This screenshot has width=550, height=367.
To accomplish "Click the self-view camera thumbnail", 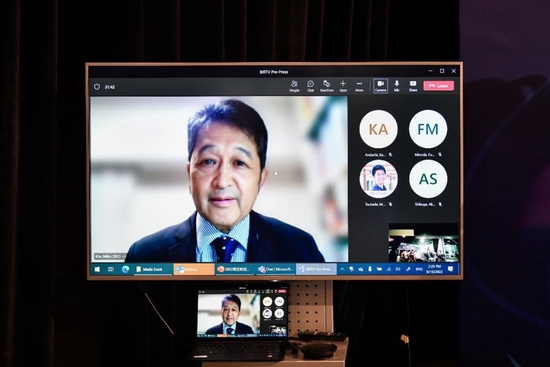I will pos(423,243).
